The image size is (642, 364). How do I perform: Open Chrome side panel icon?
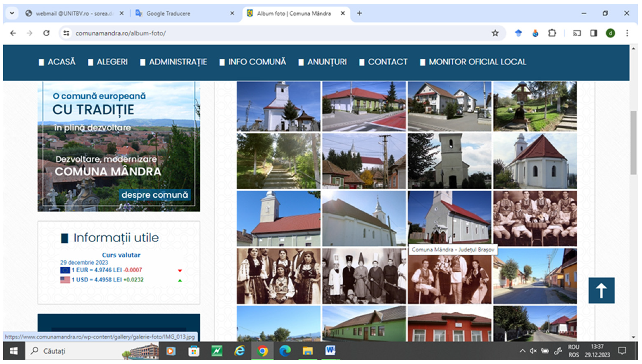click(x=593, y=33)
